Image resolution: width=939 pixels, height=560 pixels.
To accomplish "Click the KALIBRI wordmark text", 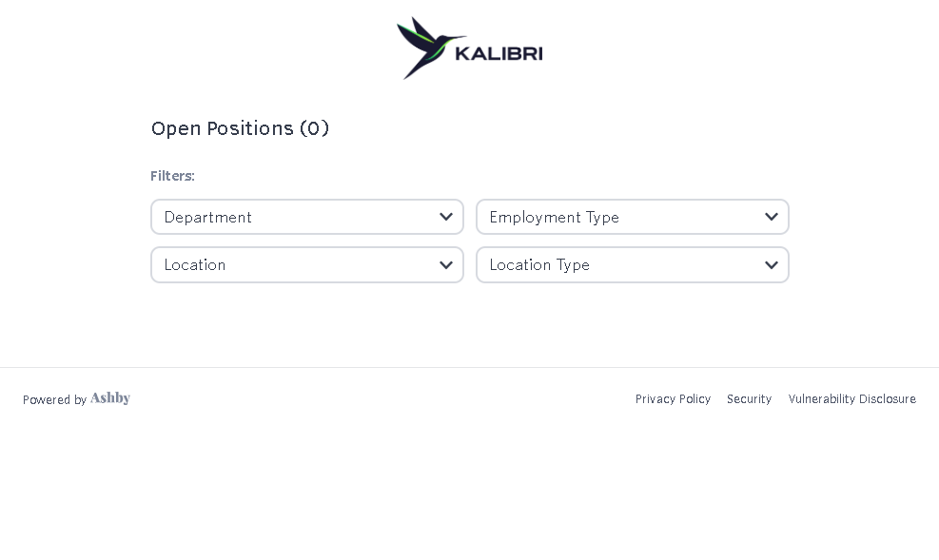I will 499,53.
